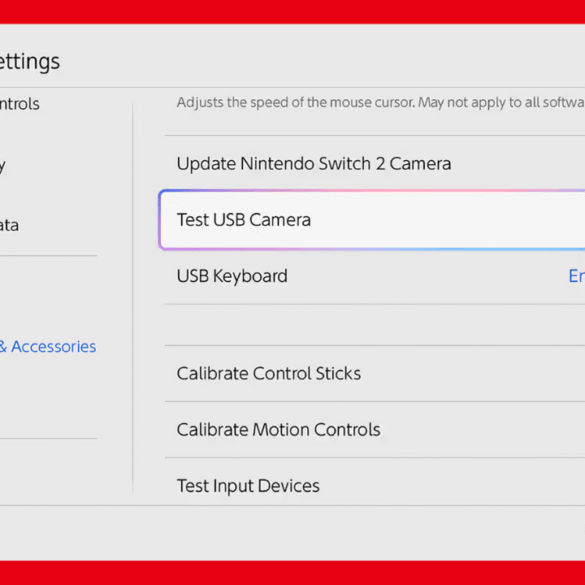
Task: Open the USB Keyboard setting
Action: click(x=375, y=276)
